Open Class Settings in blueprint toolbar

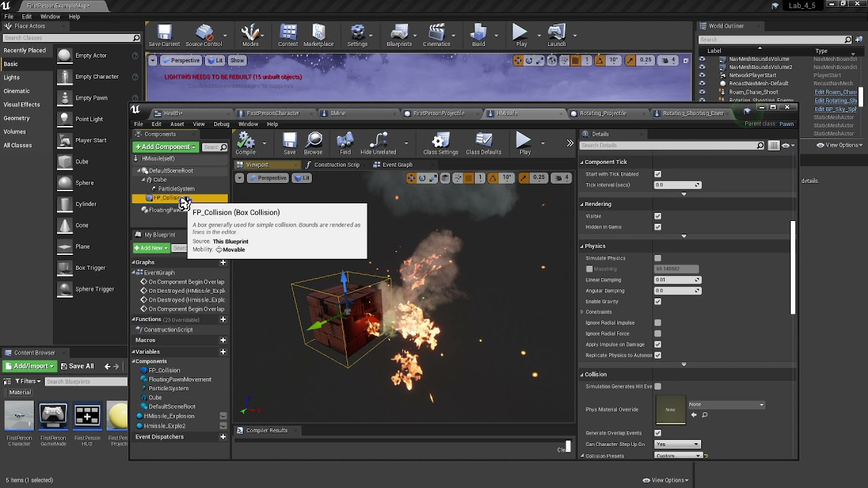441,144
